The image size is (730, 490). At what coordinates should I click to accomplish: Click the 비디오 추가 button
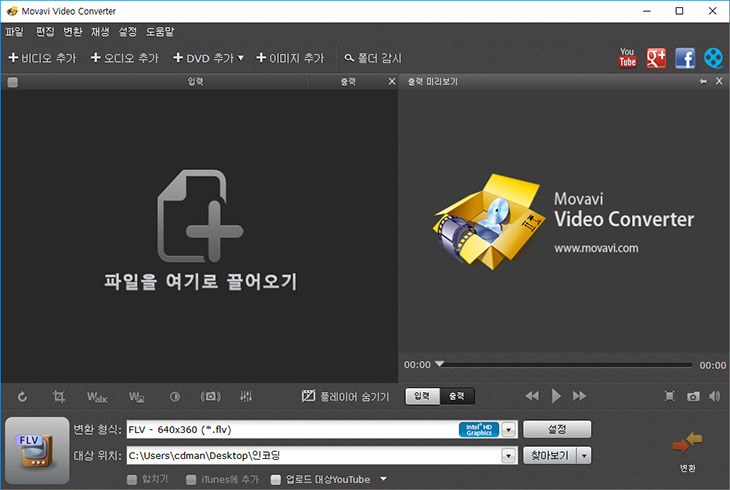42,58
